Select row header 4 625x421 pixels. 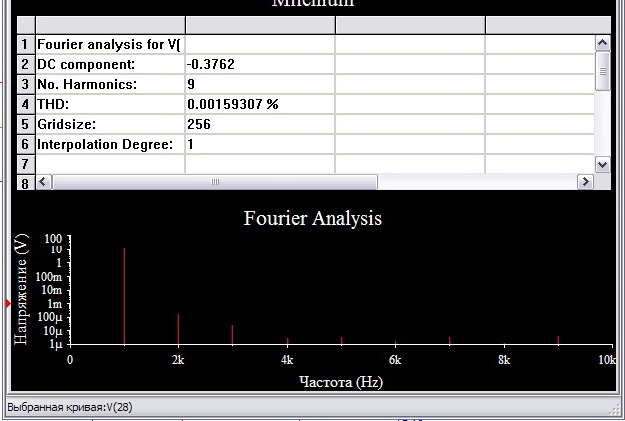click(26, 104)
